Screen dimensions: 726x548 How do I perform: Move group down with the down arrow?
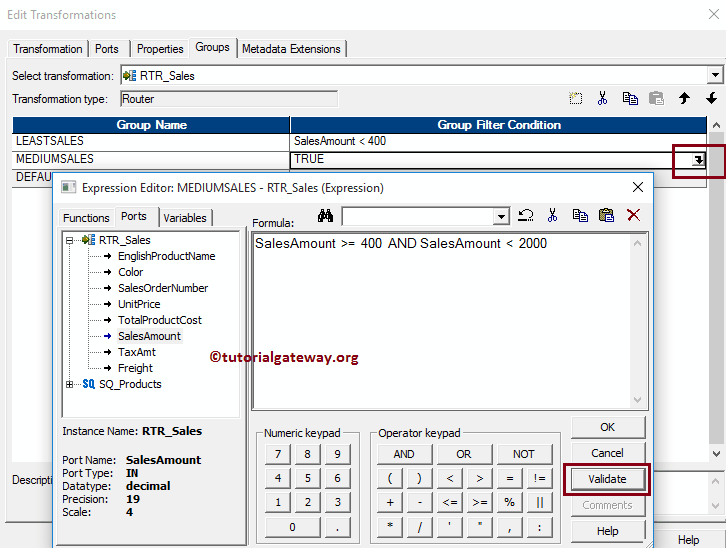(712, 98)
